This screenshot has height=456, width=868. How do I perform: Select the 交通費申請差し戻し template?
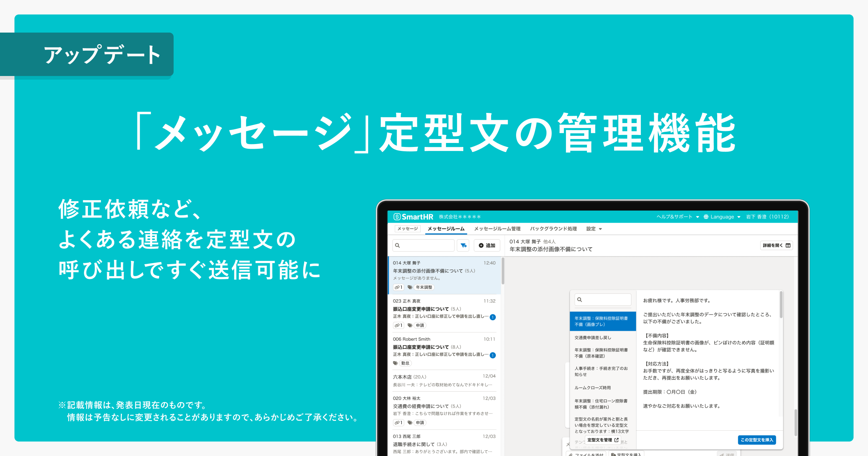(603, 338)
